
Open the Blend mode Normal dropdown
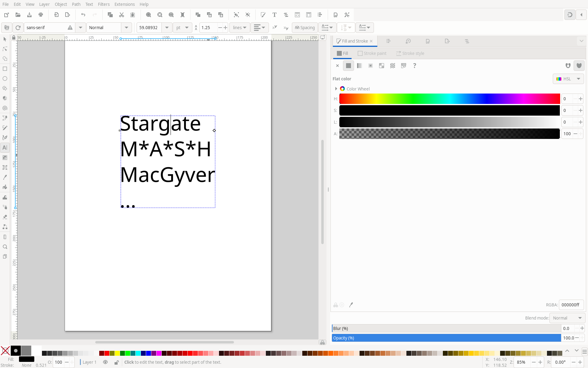(x=567, y=318)
